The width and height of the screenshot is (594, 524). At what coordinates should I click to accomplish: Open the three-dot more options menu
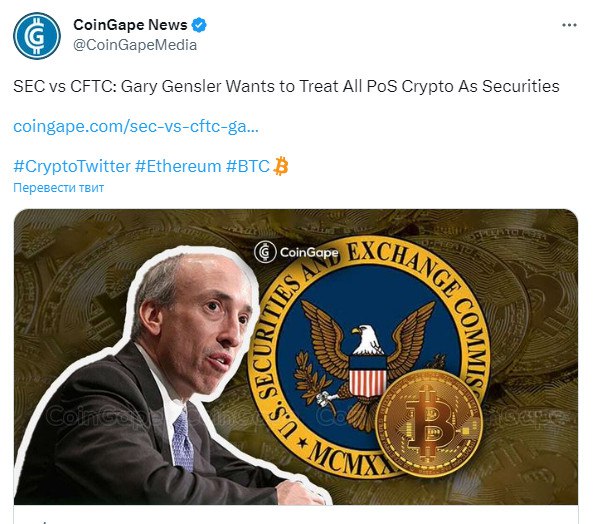pos(569,25)
